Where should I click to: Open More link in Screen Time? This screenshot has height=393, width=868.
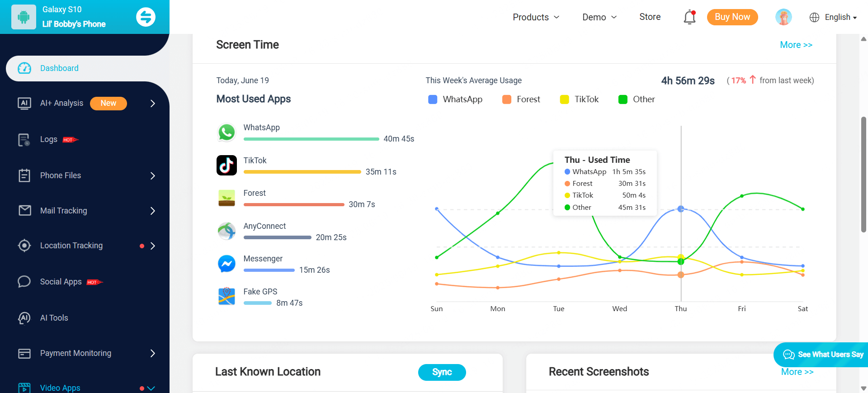[x=796, y=45]
